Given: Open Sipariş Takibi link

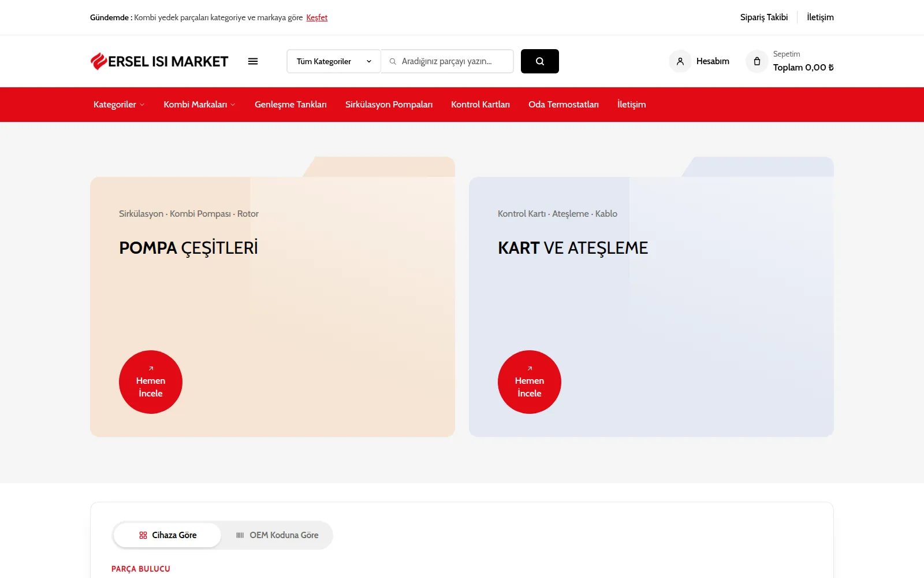Looking at the screenshot, I should pos(764,17).
